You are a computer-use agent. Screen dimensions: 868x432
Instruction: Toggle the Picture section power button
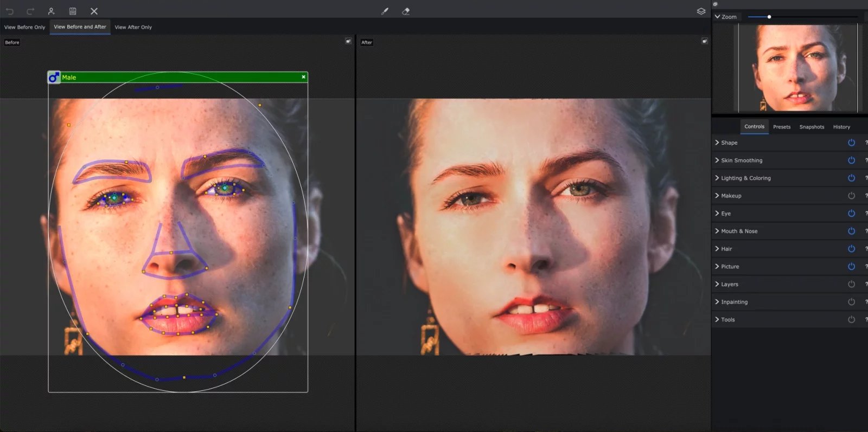click(x=851, y=267)
